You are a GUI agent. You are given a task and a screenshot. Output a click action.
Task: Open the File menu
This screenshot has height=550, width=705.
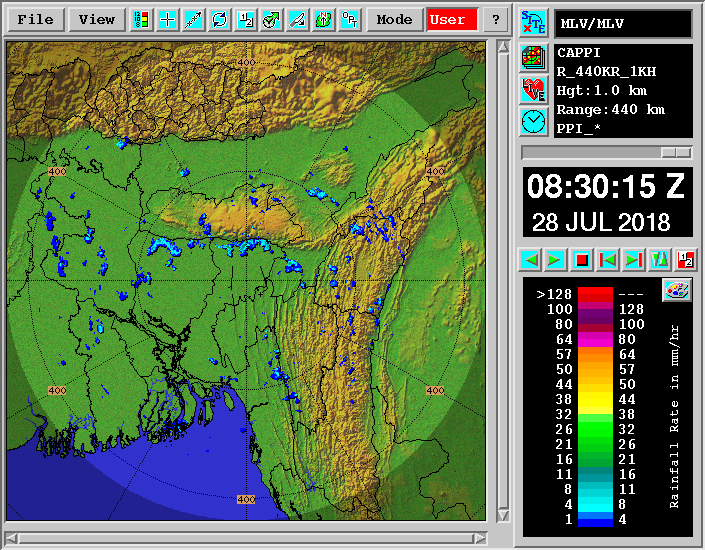tap(36, 20)
